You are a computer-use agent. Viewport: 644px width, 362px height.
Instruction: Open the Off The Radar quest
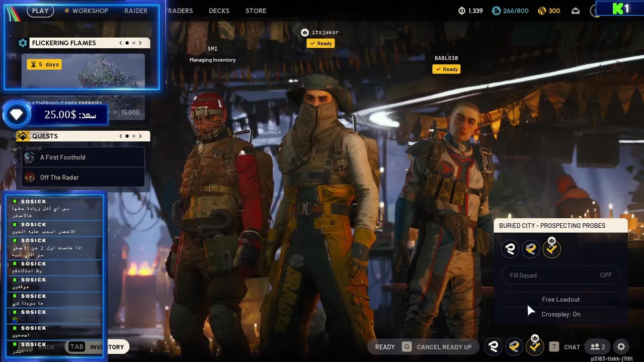click(84, 177)
